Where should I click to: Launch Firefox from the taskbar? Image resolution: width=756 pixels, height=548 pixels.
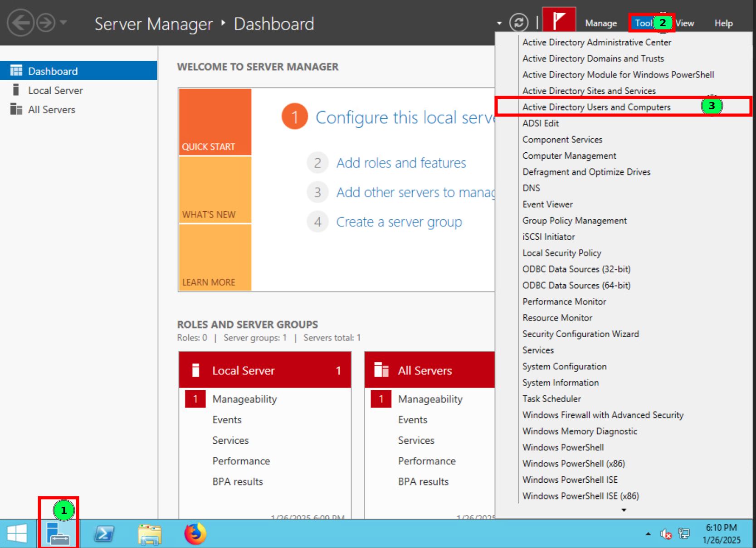coord(195,533)
